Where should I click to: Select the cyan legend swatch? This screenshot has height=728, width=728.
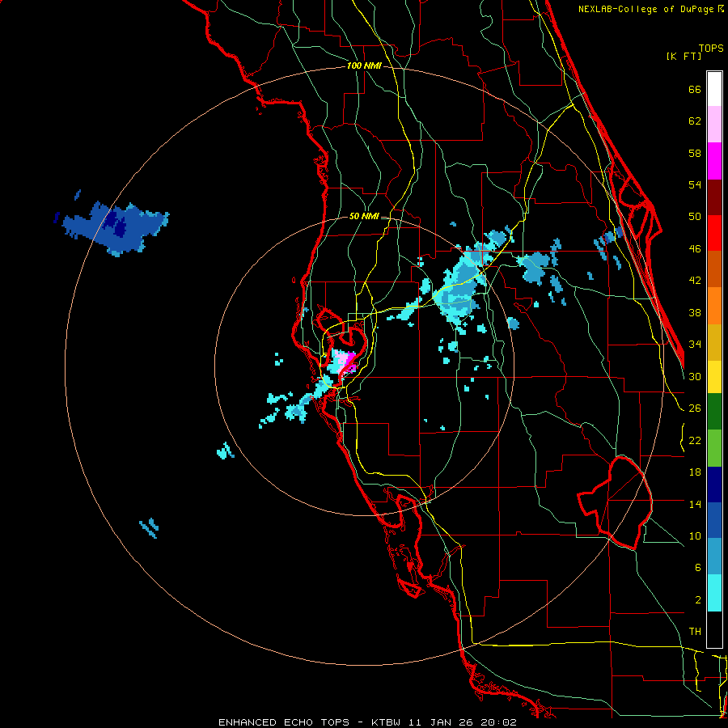[x=714, y=593]
